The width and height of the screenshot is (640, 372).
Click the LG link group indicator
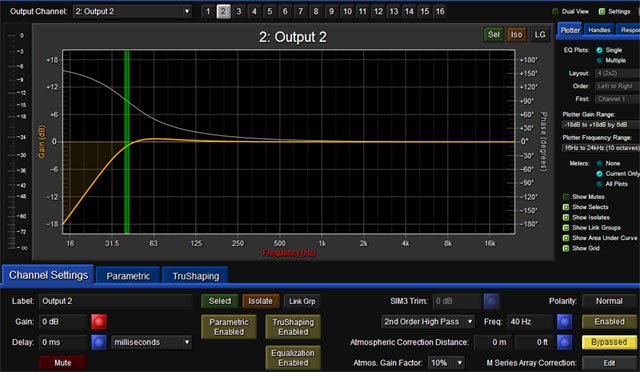pyautogui.click(x=540, y=35)
